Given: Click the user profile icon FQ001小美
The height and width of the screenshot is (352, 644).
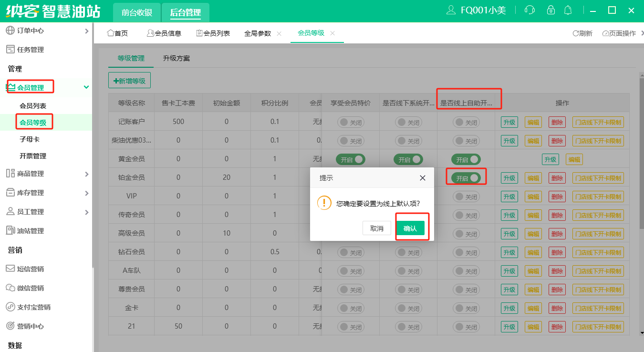Looking at the screenshot, I should pos(451,10).
